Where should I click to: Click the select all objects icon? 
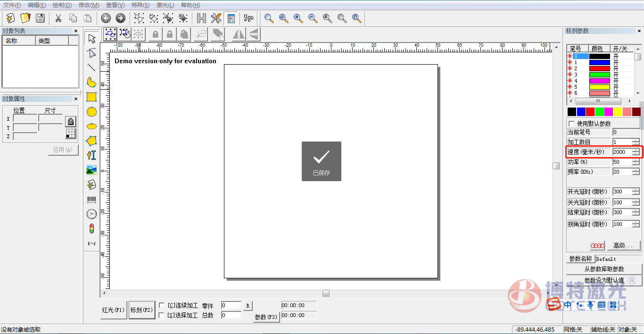tap(110, 34)
